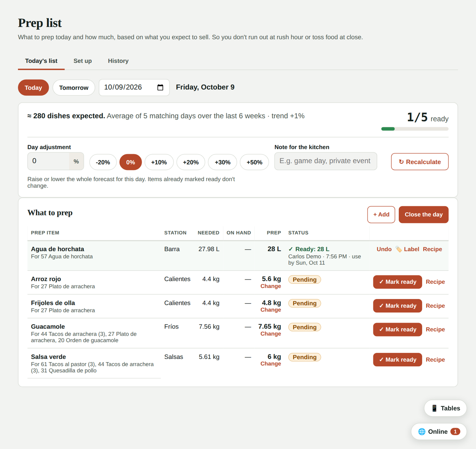
Task: Click the date field showing 10/09/2026
Action: (134, 87)
